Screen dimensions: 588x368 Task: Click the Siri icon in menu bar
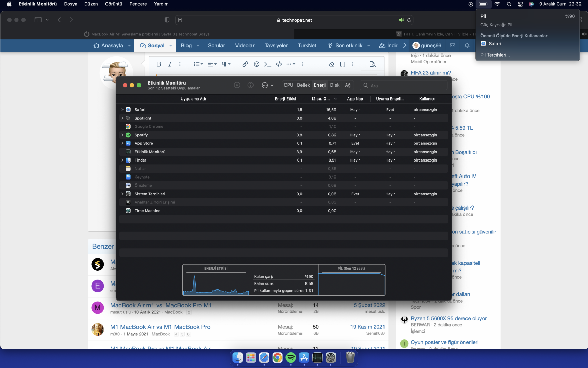coord(531,4)
